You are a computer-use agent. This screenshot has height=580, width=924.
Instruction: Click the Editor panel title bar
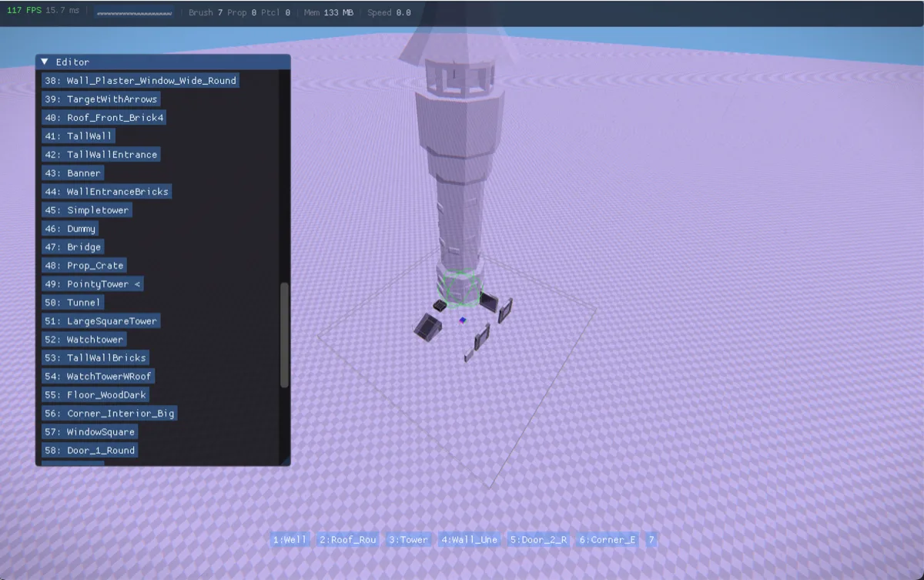pyautogui.click(x=163, y=62)
